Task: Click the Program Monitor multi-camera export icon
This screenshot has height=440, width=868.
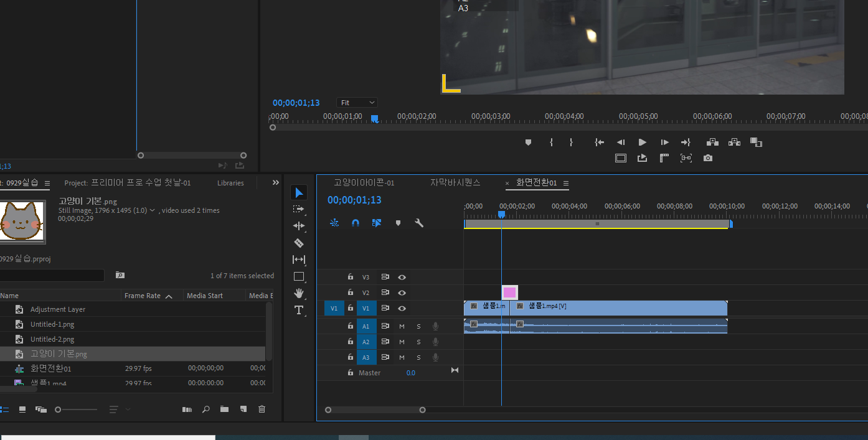Action: (643, 158)
